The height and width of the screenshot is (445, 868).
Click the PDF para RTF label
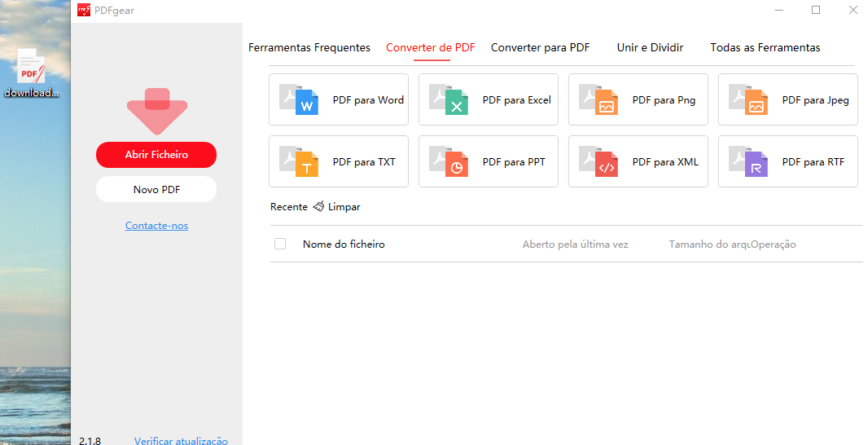813,162
